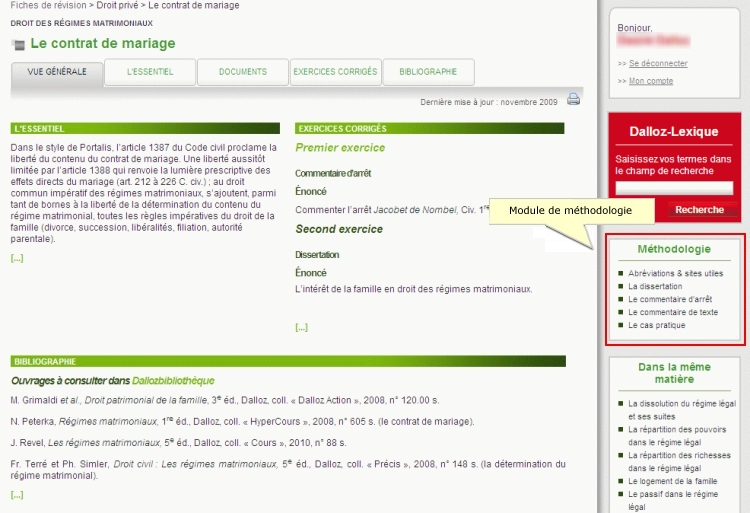Click the Dernière mise à jour text
750x513 pixels.
coord(488,102)
